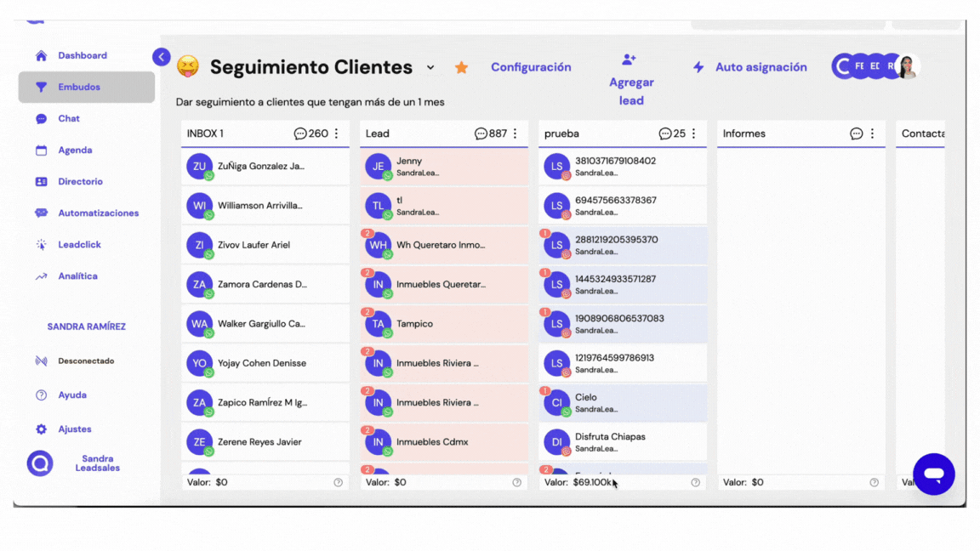Open the Lead column three-dot menu
This screenshot has height=551, width=980.
pyautogui.click(x=516, y=133)
